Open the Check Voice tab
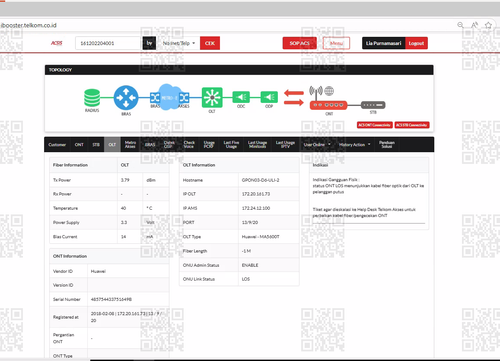Screen dimensions: 500x361 [189, 144]
